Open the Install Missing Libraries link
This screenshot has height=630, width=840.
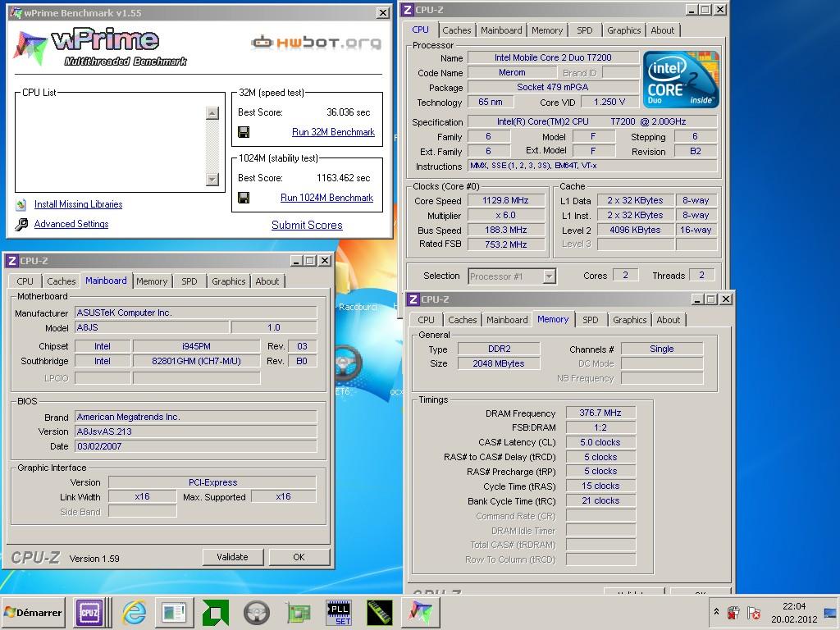point(78,204)
